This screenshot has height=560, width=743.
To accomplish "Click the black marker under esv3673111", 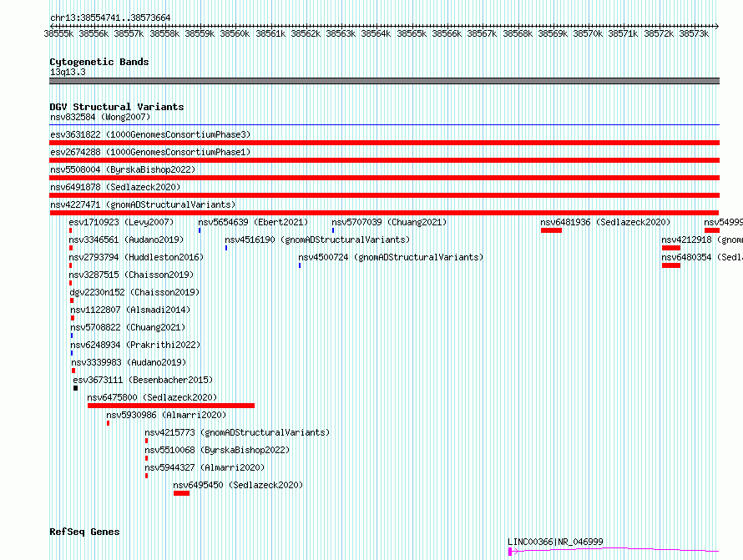I will coord(75,388).
